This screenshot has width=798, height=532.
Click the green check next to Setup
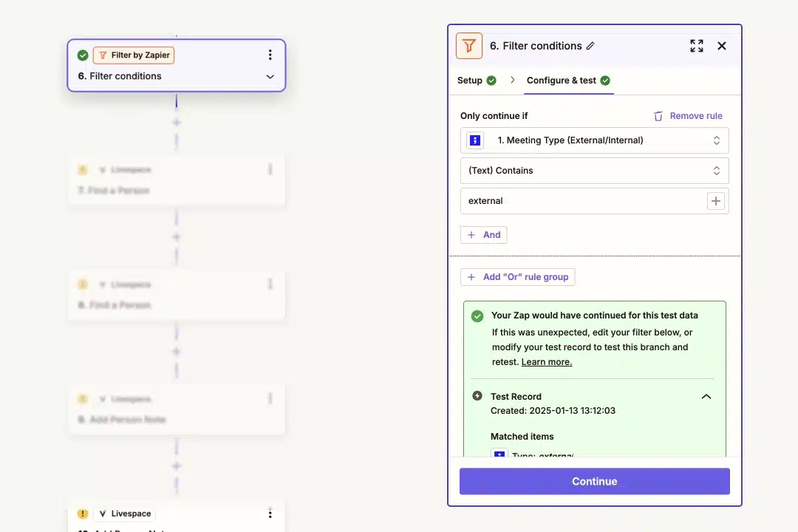tap(491, 81)
